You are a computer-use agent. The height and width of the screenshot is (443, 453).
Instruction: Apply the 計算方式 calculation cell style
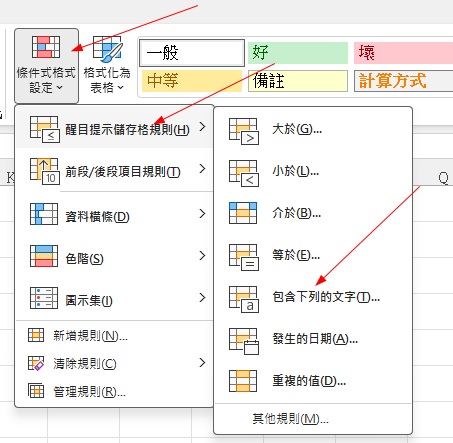(403, 81)
